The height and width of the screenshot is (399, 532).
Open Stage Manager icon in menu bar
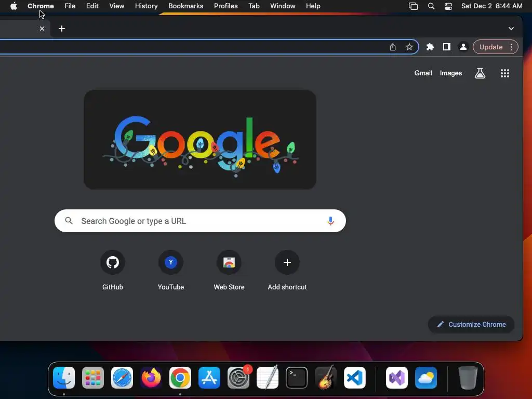tap(413, 6)
